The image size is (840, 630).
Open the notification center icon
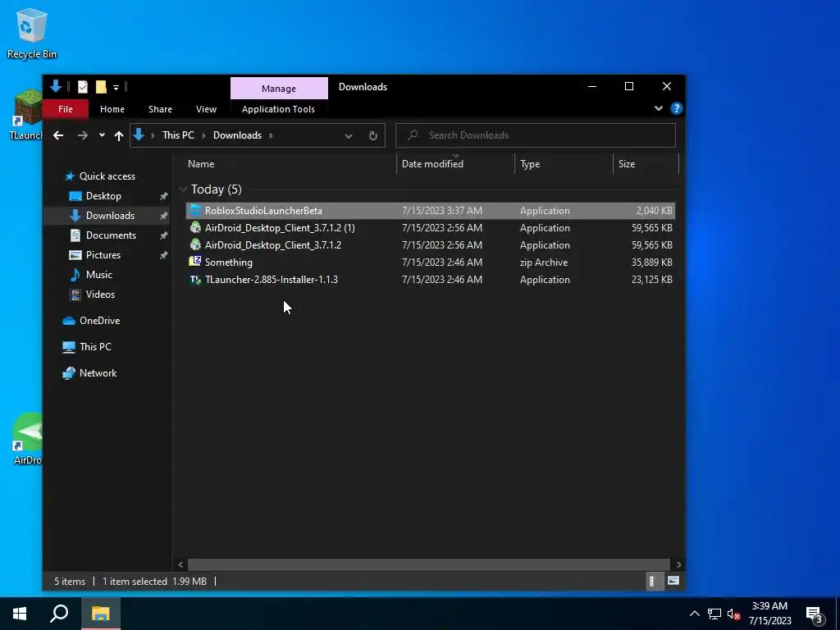coord(815,615)
